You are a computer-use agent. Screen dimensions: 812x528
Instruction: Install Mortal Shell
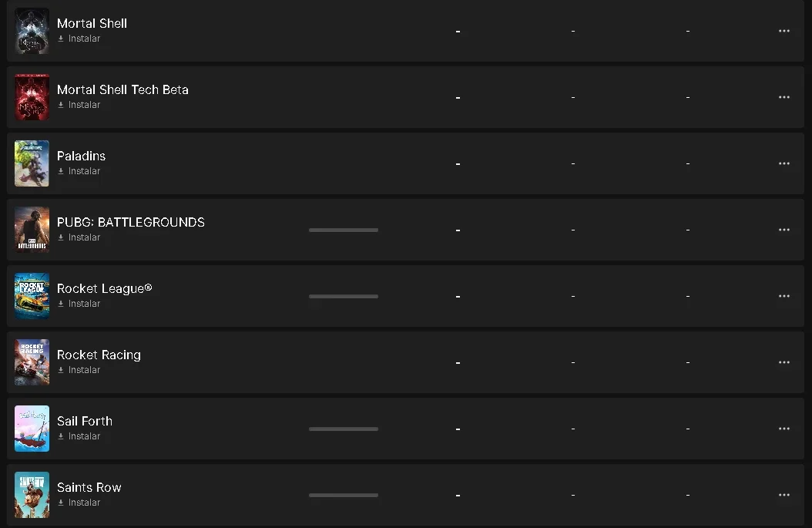[x=79, y=39]
